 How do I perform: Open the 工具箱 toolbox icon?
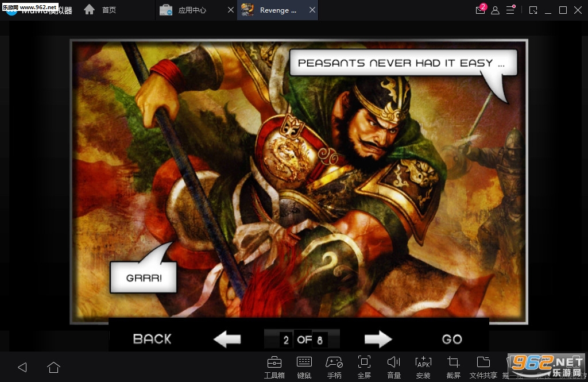(274, 366)
